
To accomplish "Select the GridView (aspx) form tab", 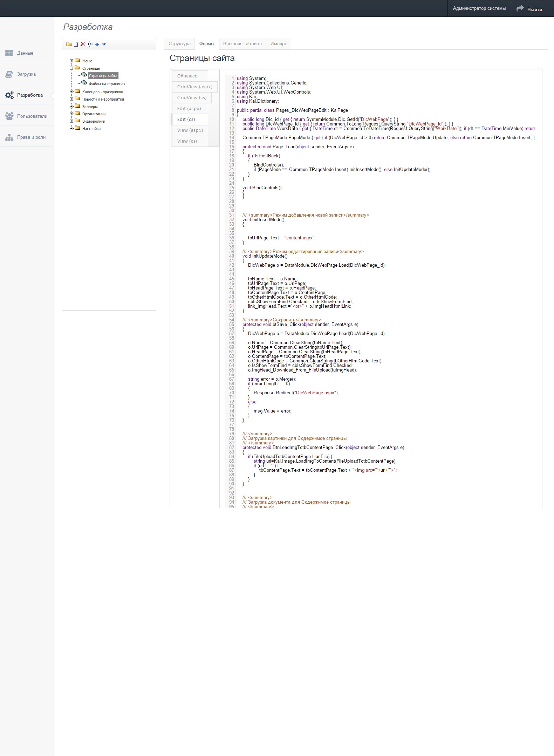I will [194, 87].
